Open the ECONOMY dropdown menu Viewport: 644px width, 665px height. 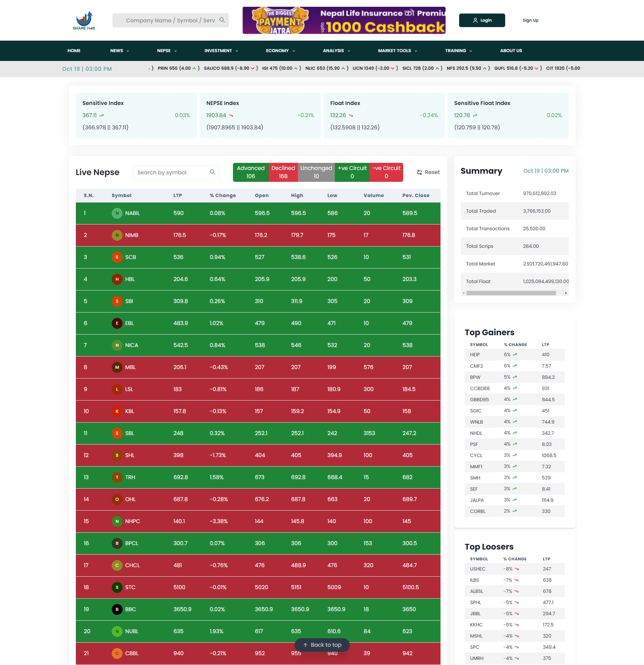tap(280, 50)
